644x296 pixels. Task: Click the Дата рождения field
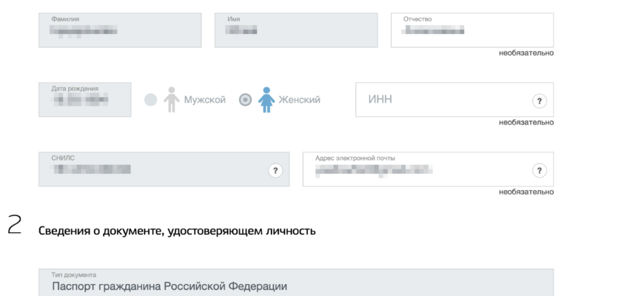pyautogui.click(x=85, y=100)
